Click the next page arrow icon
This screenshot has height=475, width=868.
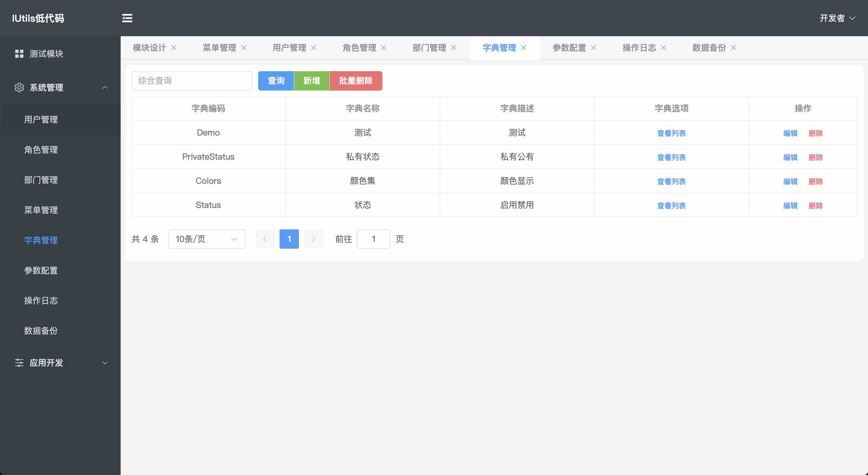pos(313,239)
